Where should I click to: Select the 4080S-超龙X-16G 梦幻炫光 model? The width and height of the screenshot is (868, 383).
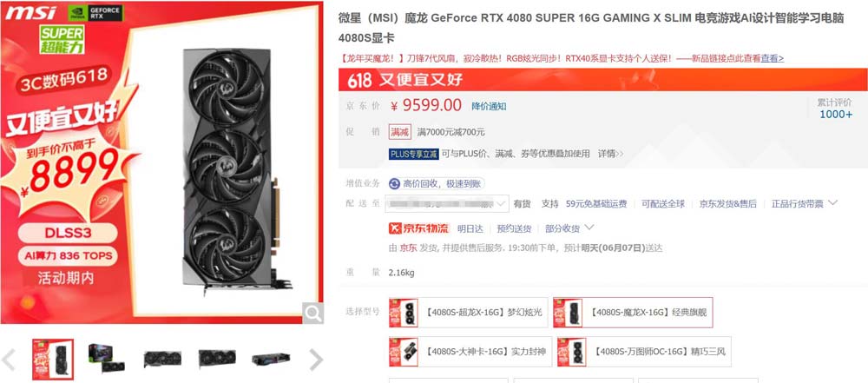pos(469,313)
